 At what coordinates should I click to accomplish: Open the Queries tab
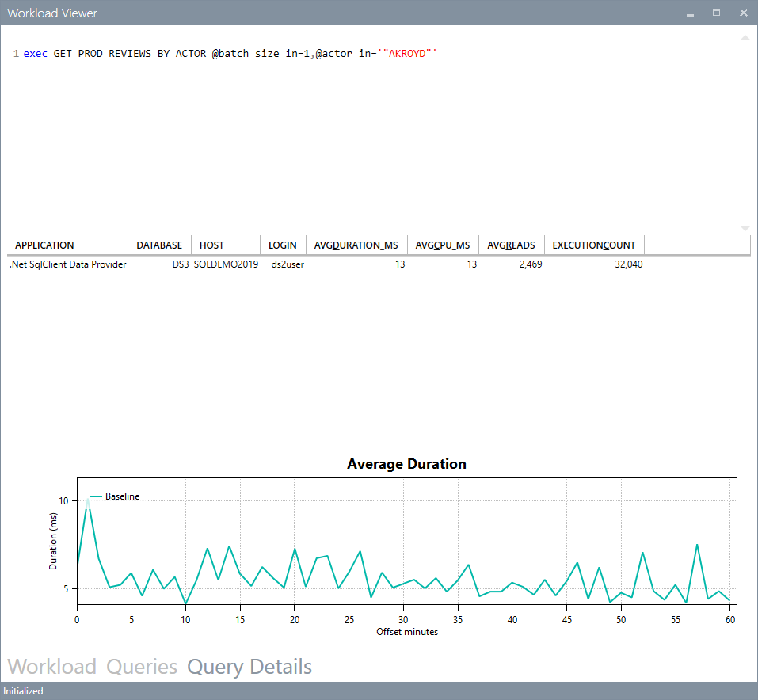tap(142, 667)
